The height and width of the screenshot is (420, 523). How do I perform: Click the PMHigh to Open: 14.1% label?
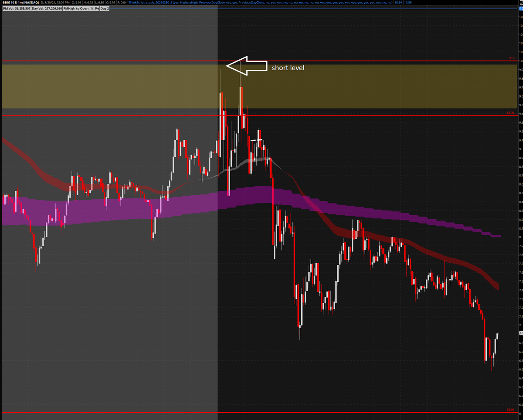click(x=81, y=8)
